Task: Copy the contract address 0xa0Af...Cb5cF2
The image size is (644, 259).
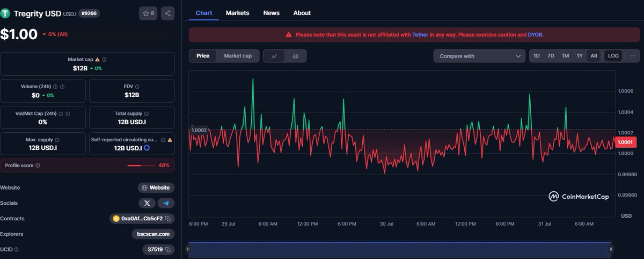Action: tap(168, 219)
